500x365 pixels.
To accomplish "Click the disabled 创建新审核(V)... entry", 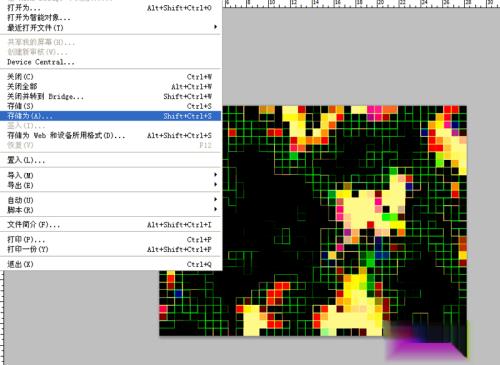I will pos(111,52).
